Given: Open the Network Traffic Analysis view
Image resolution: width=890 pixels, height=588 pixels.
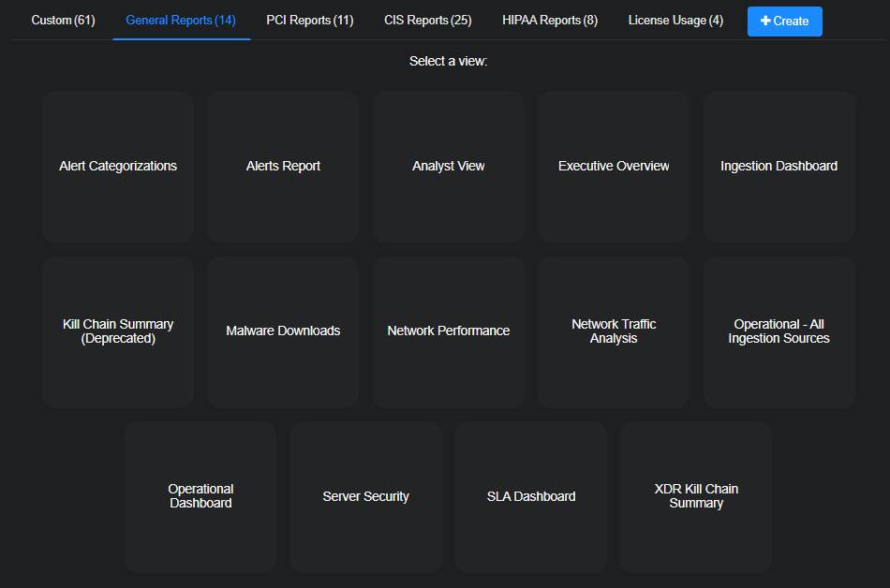Looking at the screenshot, I should click(x=614, y=331).
